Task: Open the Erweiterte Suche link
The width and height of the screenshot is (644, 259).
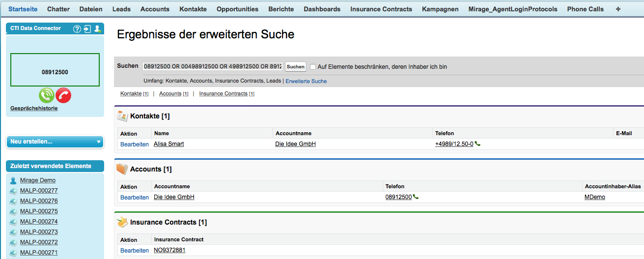Action: [306, 81]
